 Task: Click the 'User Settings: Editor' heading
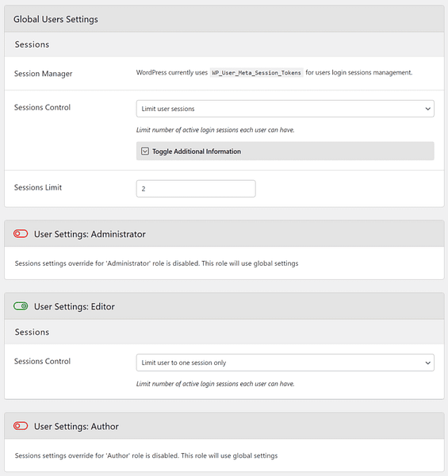[75, 306]
